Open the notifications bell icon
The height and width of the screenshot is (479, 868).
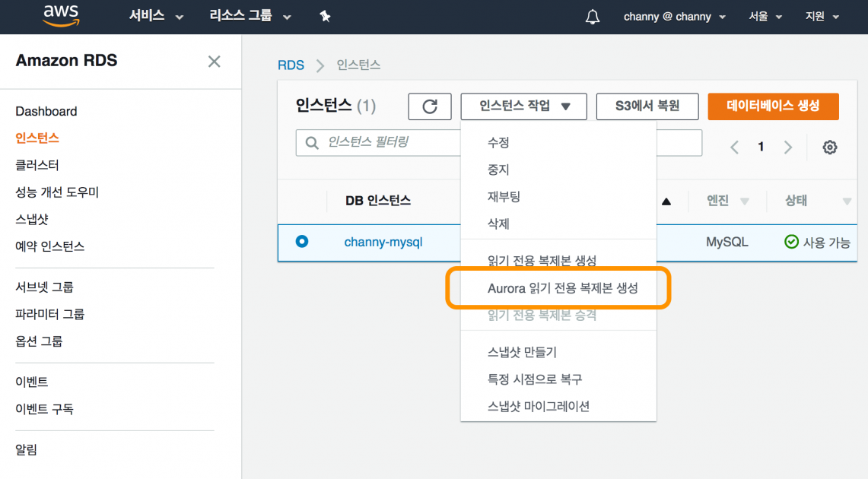pyautogui.click(x=593, y=16)
